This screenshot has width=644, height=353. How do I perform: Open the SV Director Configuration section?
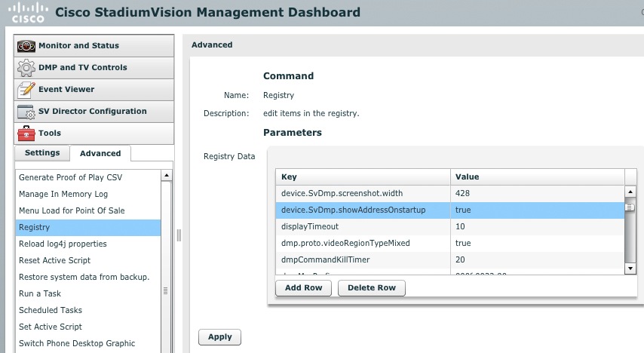coord(94,112)
